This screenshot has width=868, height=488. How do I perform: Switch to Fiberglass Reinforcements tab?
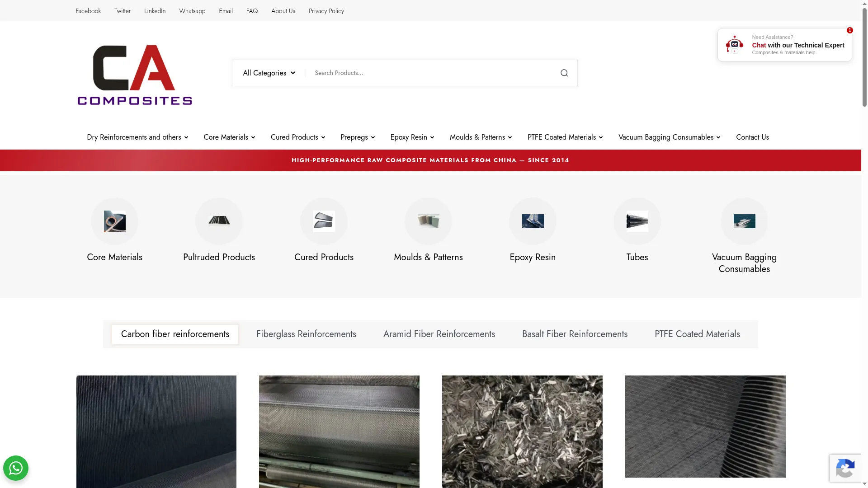(306, 334)
